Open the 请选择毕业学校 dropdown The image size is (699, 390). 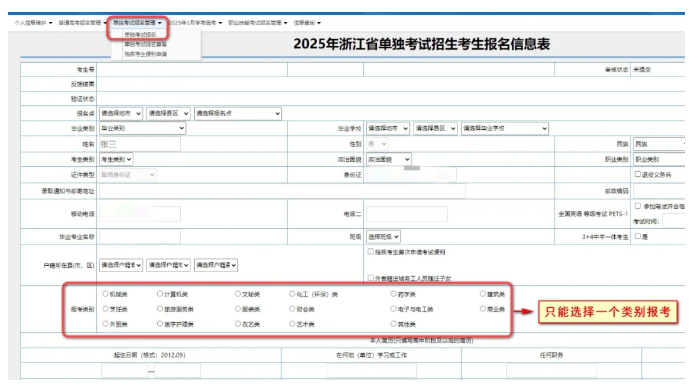[x=505, y=128]
